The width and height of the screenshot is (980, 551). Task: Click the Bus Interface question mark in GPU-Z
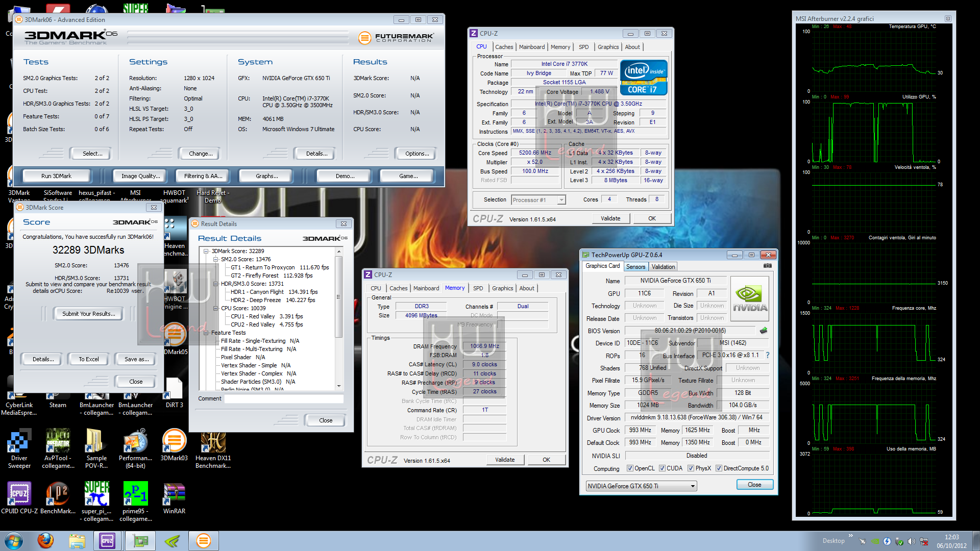point(768,355)
